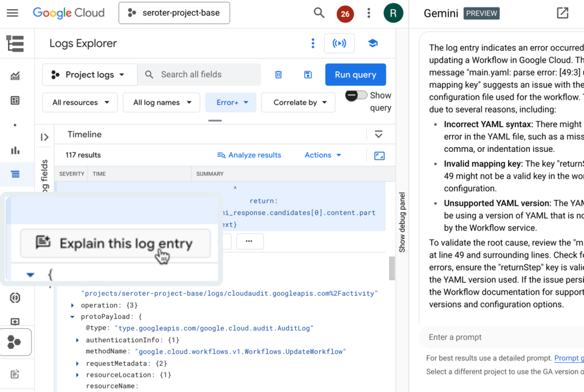Toggle the Show query switch

click(x=356, y=96)
